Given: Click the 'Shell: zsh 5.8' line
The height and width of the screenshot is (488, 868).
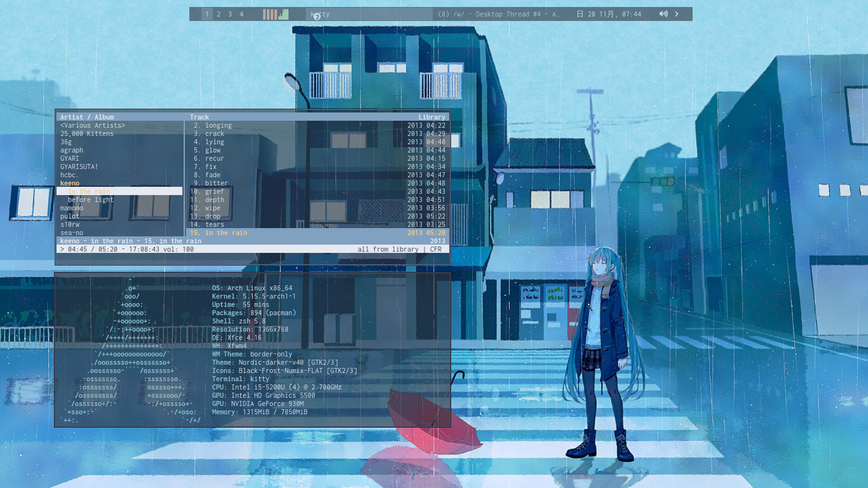Looking at the screenshot, I should coord(239,321).
